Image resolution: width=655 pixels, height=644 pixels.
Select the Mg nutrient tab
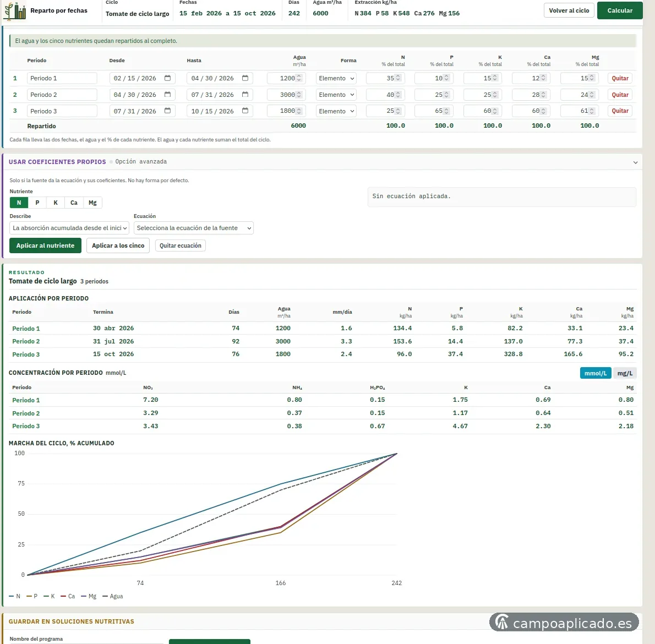click(92, 203)
